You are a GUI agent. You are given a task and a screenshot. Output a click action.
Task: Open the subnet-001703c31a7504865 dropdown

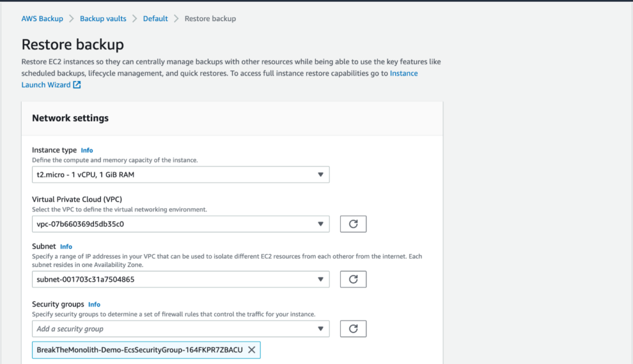[x=181, y=279]
